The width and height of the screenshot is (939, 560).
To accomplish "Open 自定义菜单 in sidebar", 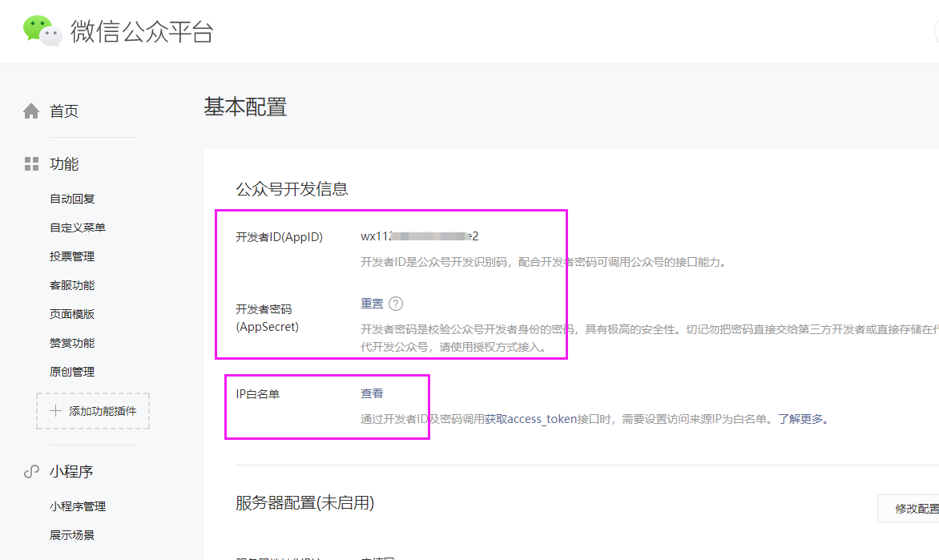I will pos(78,228).
